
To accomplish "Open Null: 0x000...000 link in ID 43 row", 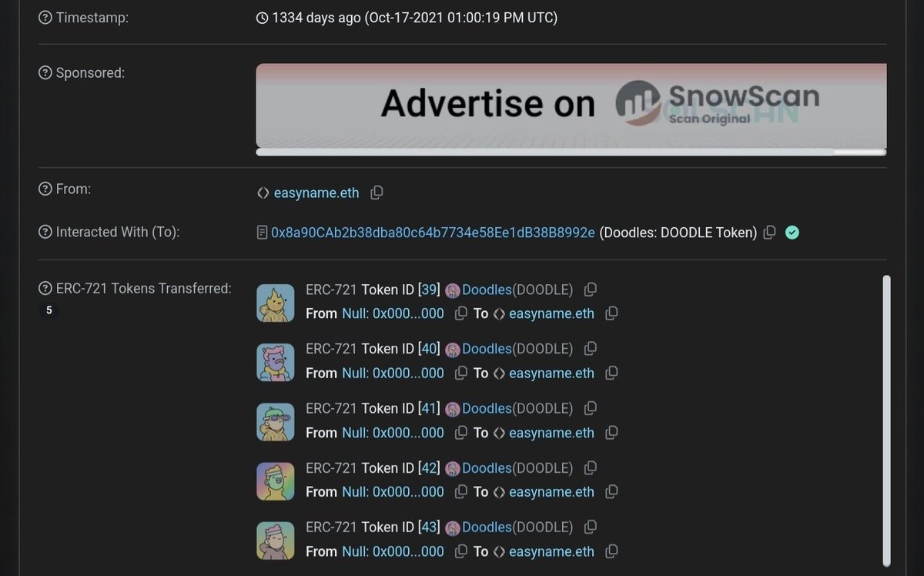I will (x=393, y=551).
